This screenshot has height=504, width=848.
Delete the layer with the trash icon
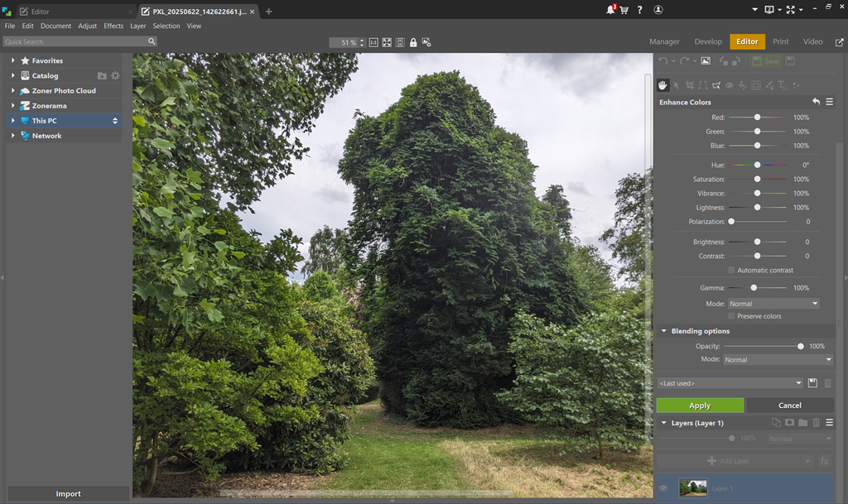[816, 422]
